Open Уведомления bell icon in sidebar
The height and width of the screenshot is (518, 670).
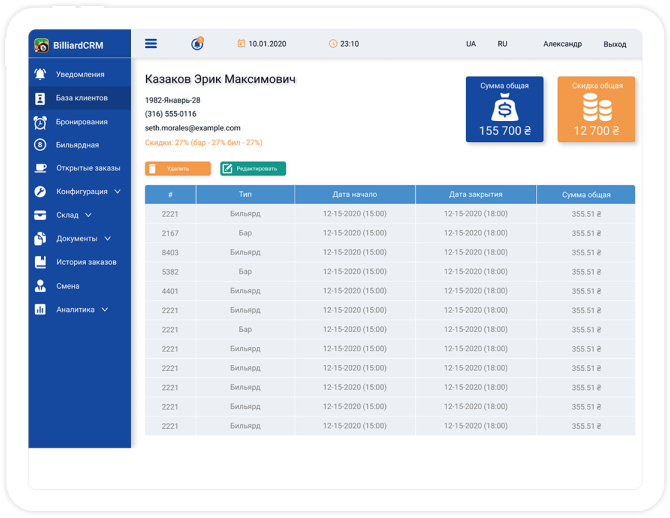coord(40,74)
